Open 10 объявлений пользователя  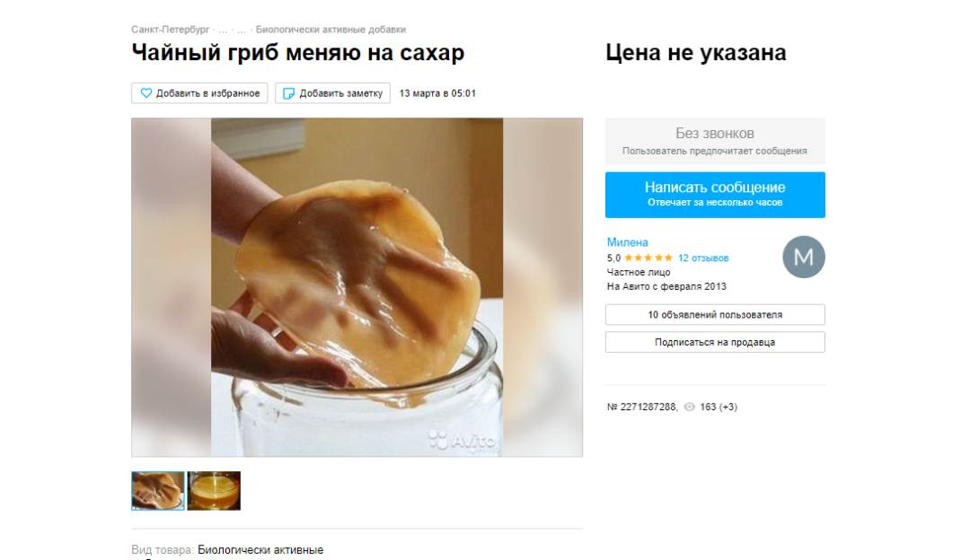pos(715,315)
